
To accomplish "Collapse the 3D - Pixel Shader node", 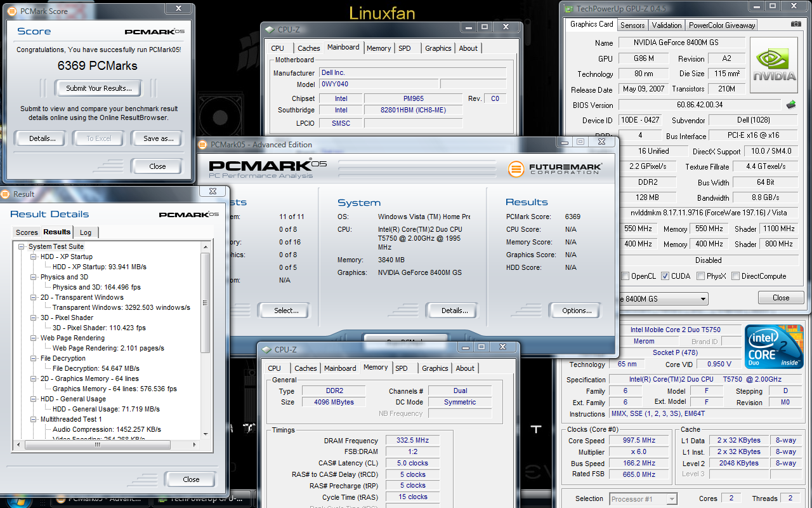I will [x=34, y=317].
